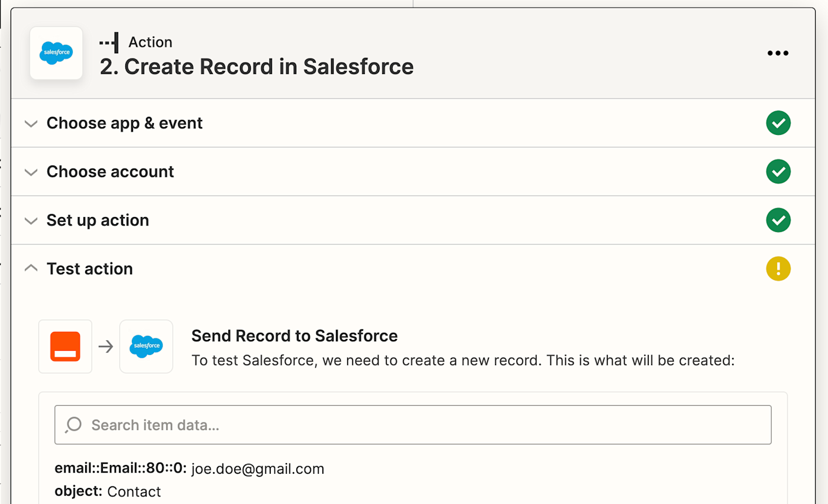Click the magnifier icon in the search field
Screen dimensions: 828x504
click(73, 425)
